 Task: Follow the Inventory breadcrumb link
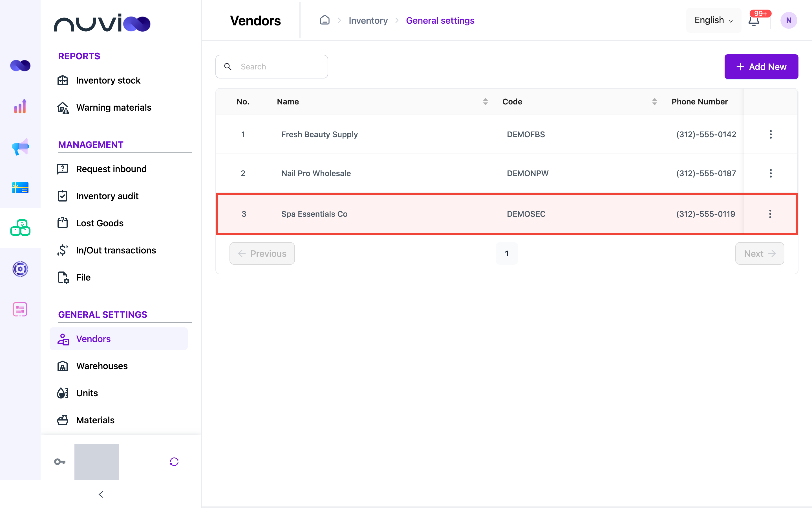coord(368,21)
